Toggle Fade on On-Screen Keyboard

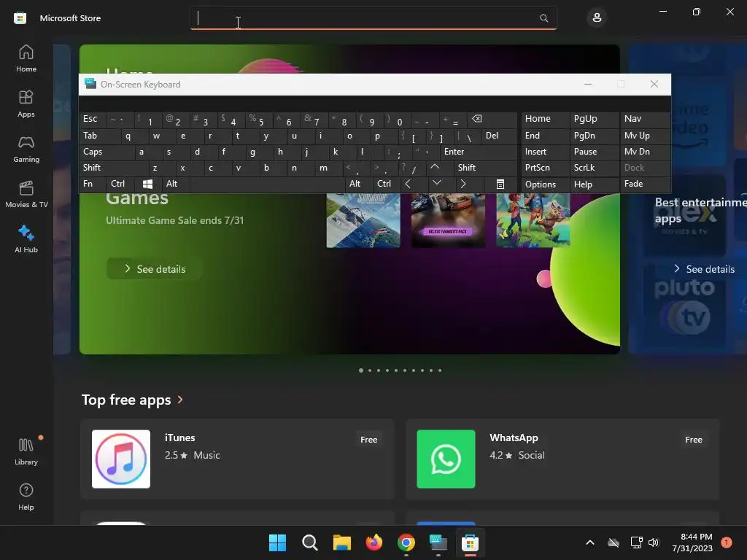pyautogui.click(x=645, y=184)
